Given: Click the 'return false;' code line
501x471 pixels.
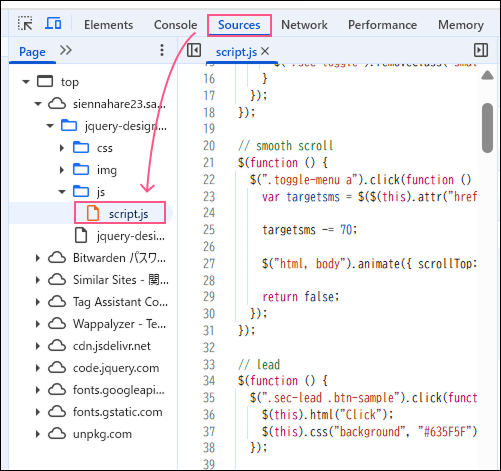Looking at the screenshot, I should tap(300, 297).
